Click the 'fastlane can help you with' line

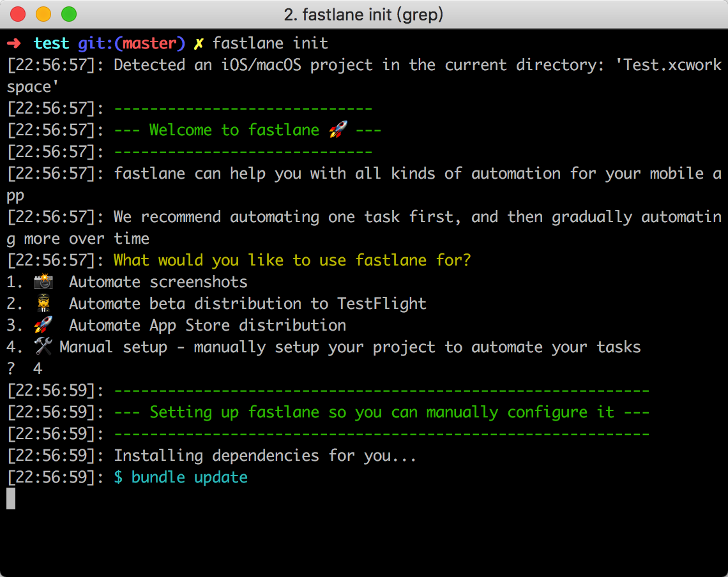point(364,184)
